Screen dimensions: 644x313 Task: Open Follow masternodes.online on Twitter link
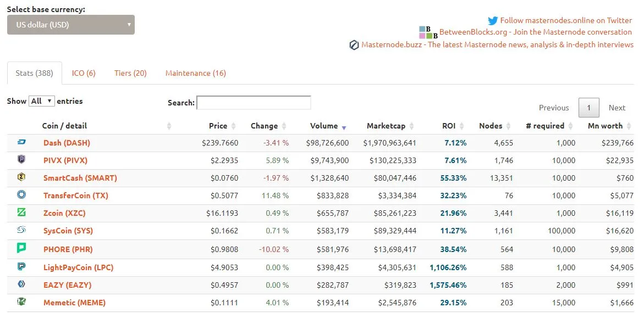(x=566, y=20)
